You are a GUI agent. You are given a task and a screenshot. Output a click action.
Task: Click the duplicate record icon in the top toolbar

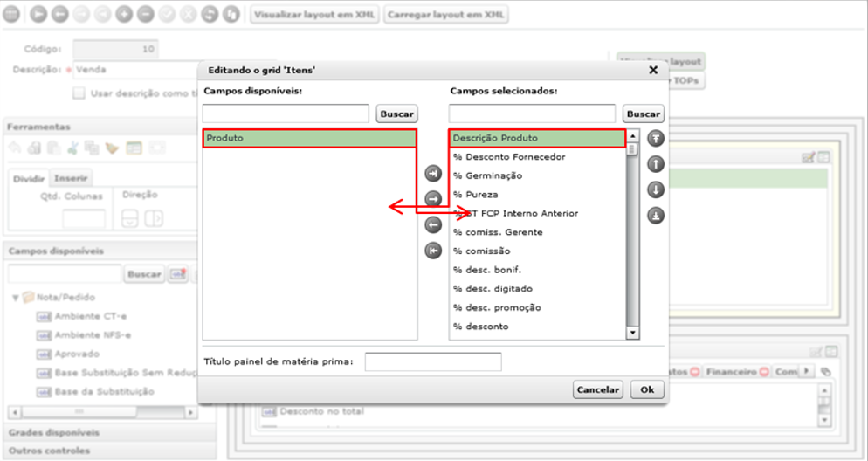click(231, 14)
